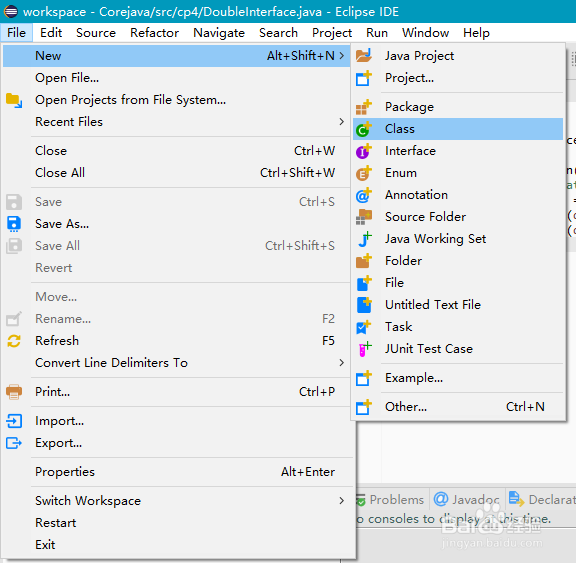
Task: Click the Project... wizard icon
Action: coord(364,78)
